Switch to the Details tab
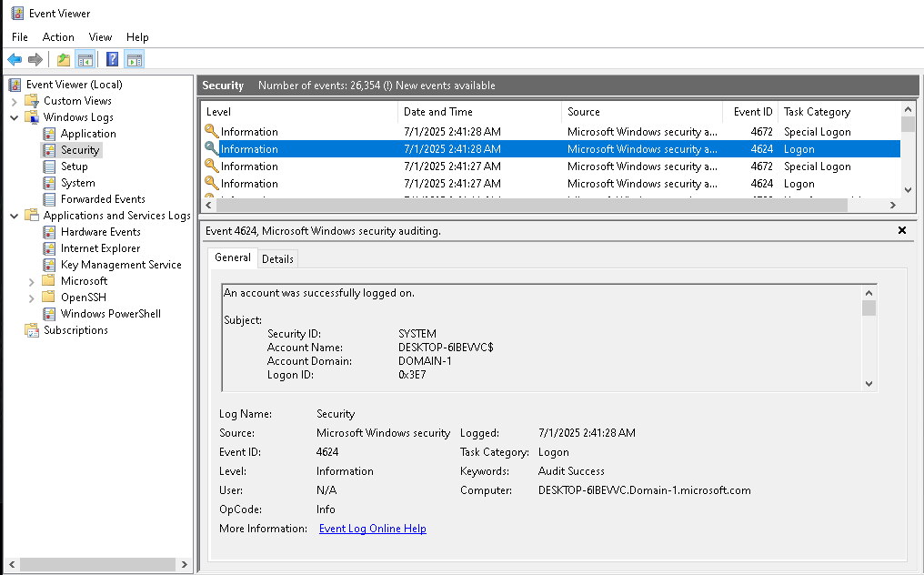Viewport: 924px width, 575px height. (277, 259)
